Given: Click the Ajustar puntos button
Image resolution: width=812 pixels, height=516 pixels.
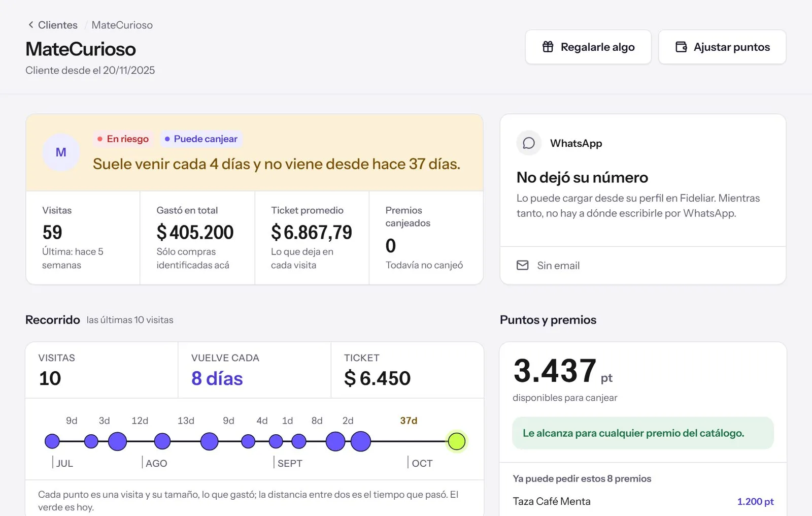Looking at the screenshot, I should (x=722, y=47).
